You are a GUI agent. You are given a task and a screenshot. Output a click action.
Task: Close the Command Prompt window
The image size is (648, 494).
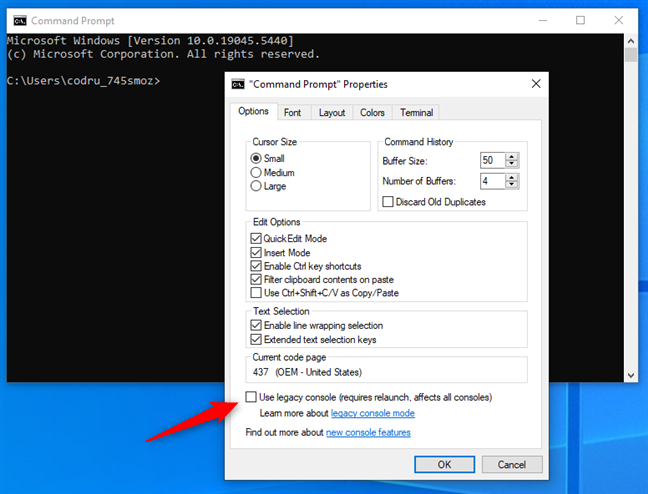618,20
